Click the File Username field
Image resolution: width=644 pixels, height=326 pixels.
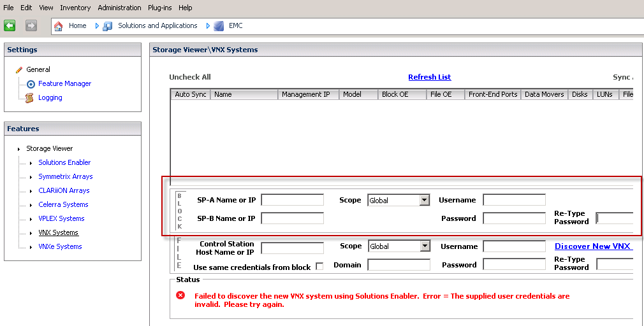tap(514, 246)
